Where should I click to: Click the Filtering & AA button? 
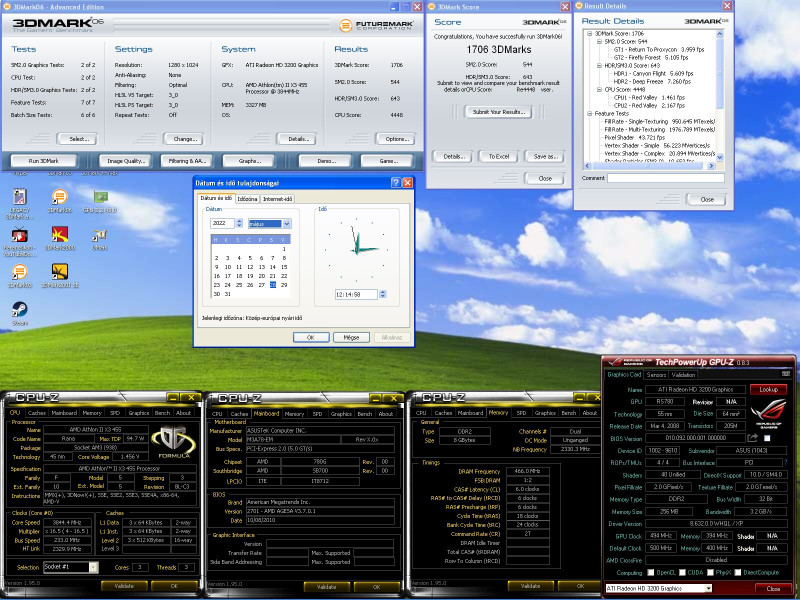click(x=186, y=161)
